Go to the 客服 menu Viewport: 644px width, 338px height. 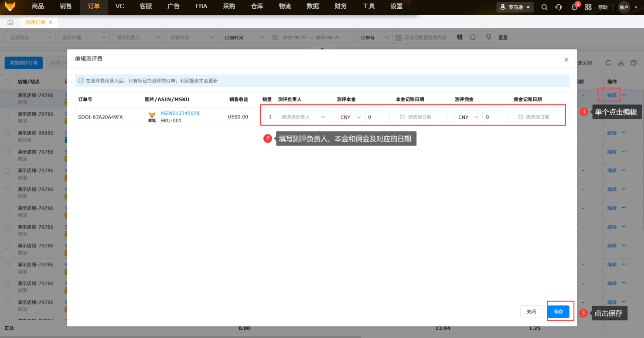coord(146,7)
